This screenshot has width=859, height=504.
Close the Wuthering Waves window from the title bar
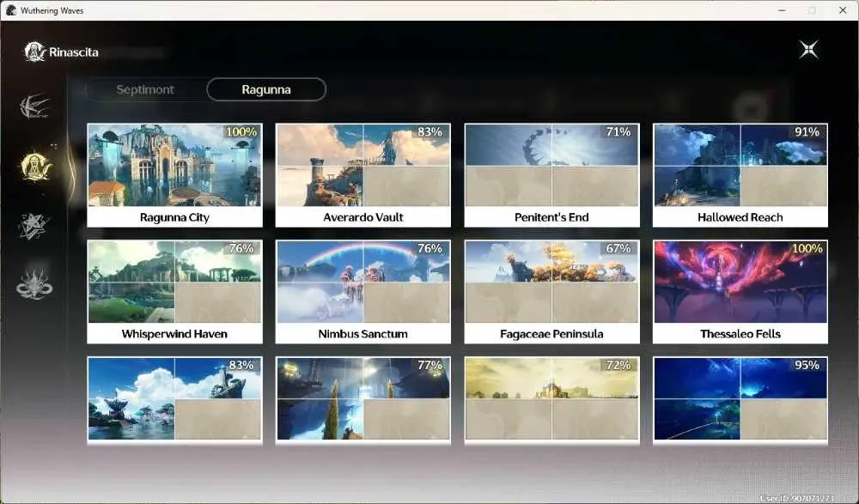tap(843, 10)
